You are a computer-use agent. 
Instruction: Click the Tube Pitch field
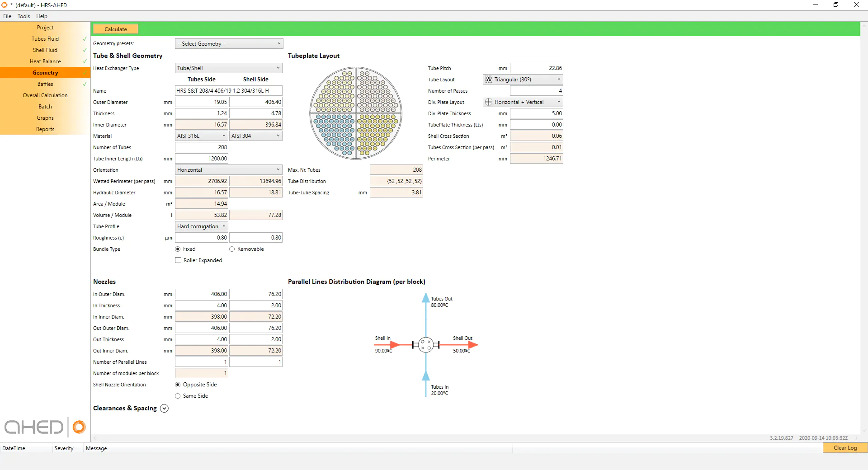(x=537, y=68)
